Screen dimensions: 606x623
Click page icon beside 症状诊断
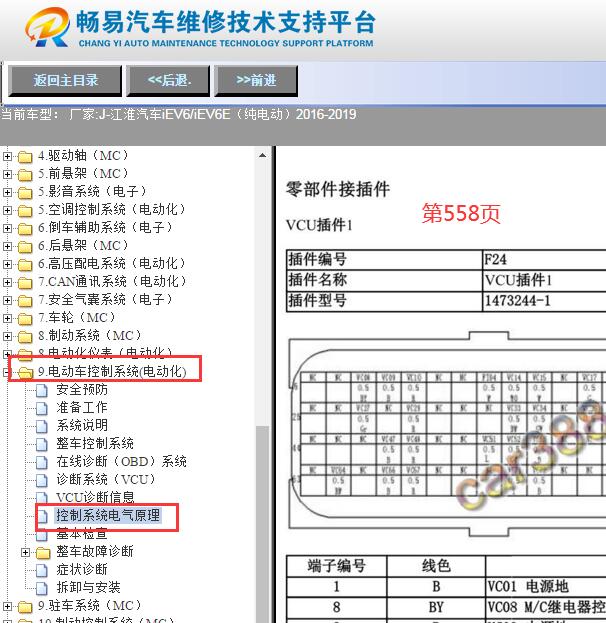42,571
